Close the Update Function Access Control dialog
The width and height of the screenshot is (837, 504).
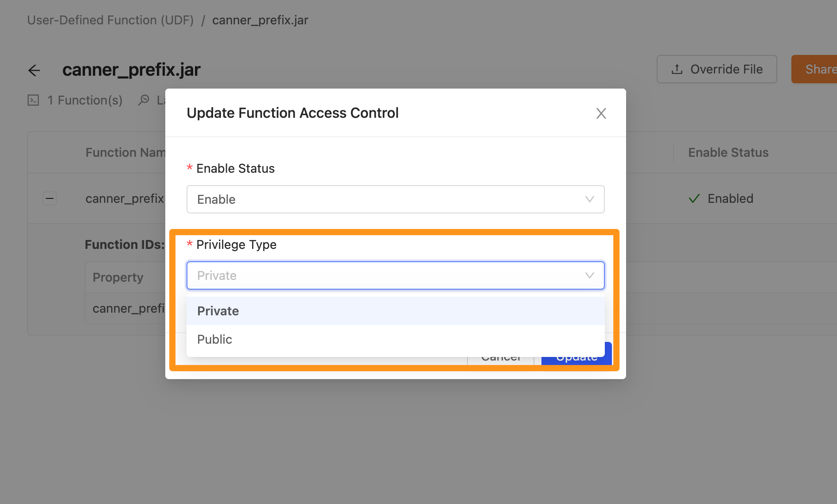[601, 113]
